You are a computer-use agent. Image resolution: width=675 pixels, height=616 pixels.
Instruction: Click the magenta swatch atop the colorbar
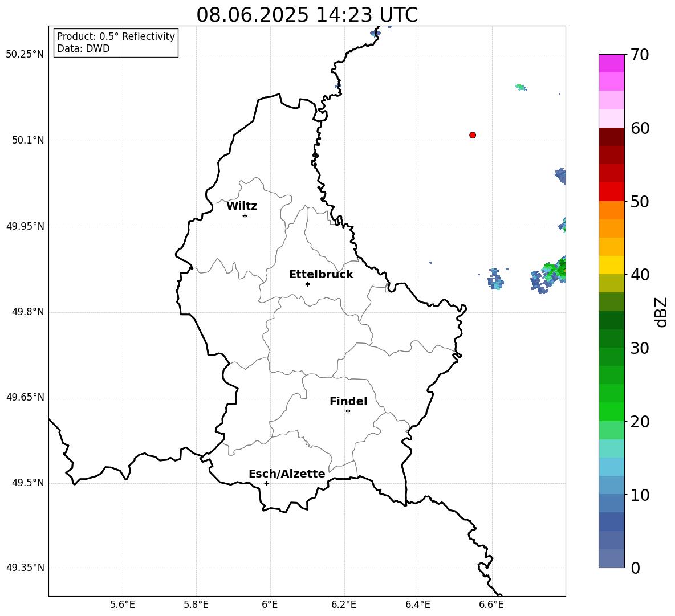click(x=612, y=63)
